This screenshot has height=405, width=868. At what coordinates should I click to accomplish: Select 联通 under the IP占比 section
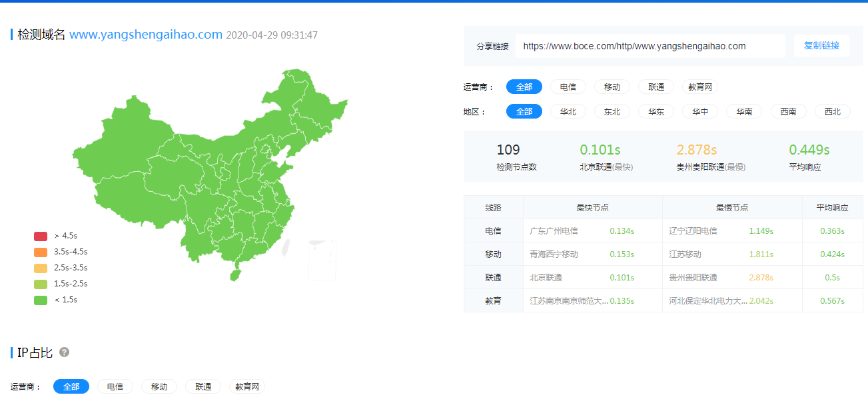point(203,386)
